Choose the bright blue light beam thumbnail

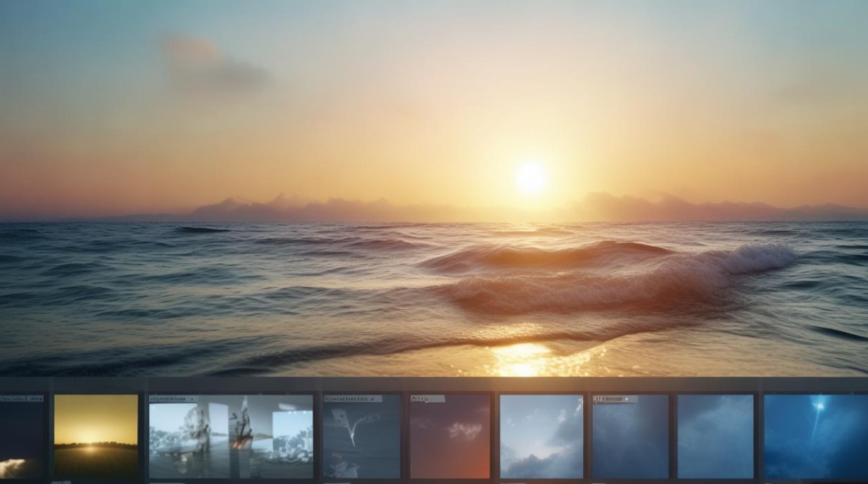coord(815,436)
